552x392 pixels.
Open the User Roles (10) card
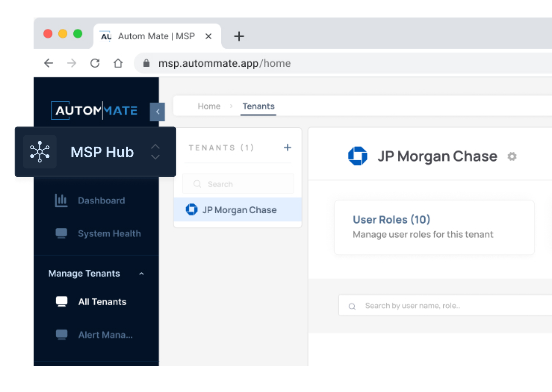click(x=434, y=228)
